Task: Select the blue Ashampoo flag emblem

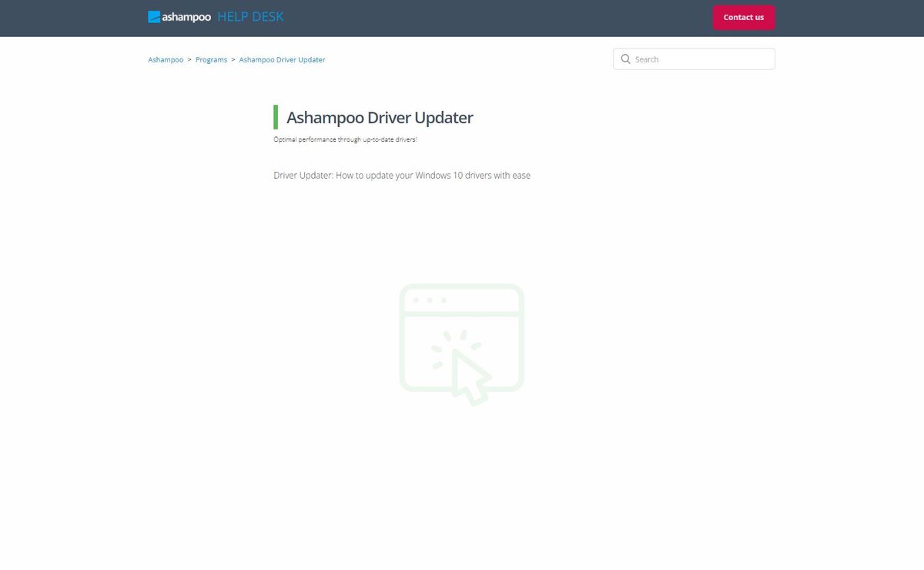Action: 153,16
